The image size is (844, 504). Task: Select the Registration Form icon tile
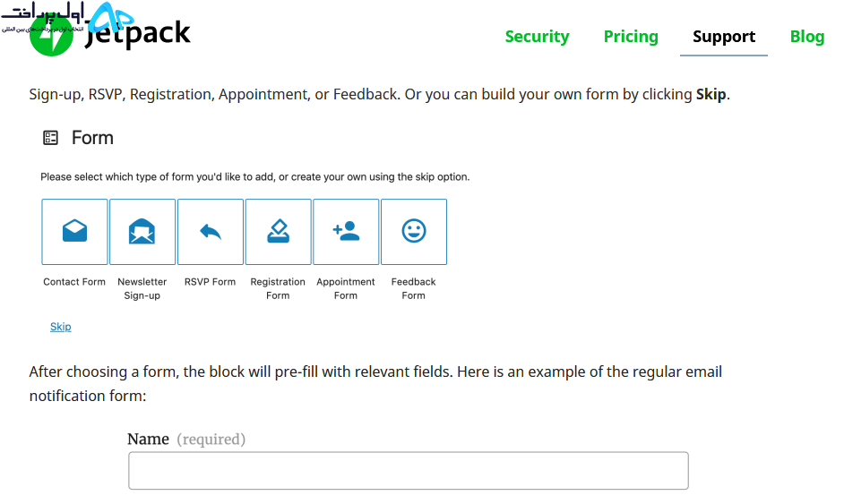(x=279, y=232)
